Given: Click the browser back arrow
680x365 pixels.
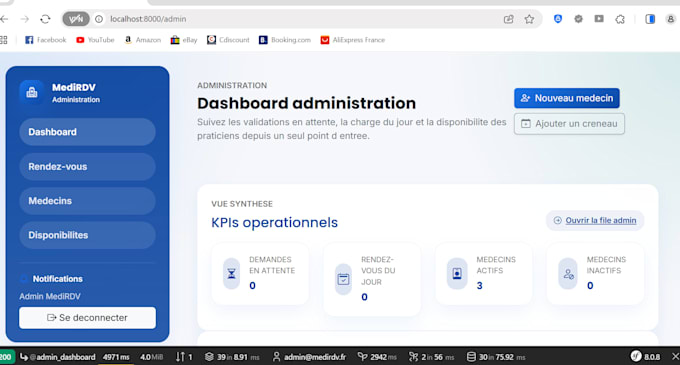Looking at the screenshot, I should 4,19.
